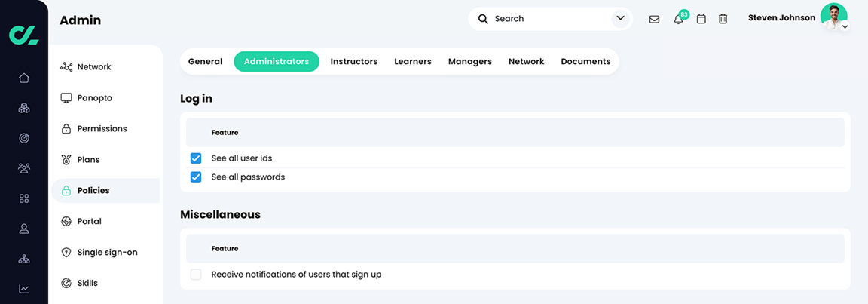This screenshot has height=304, width=868.
Task: Switch to the Network tab
Action: pyautogui.click(x=527, y=61)
